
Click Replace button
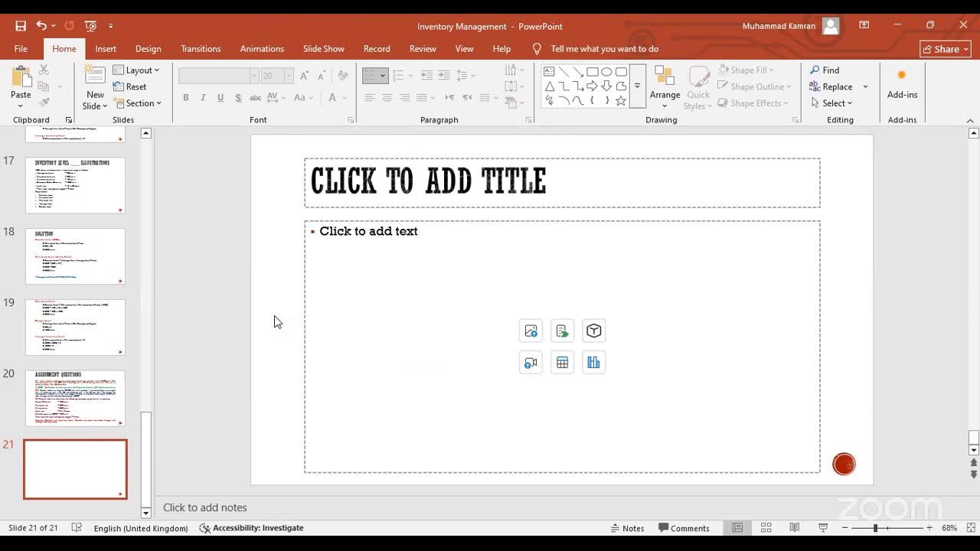click(831, 86)
